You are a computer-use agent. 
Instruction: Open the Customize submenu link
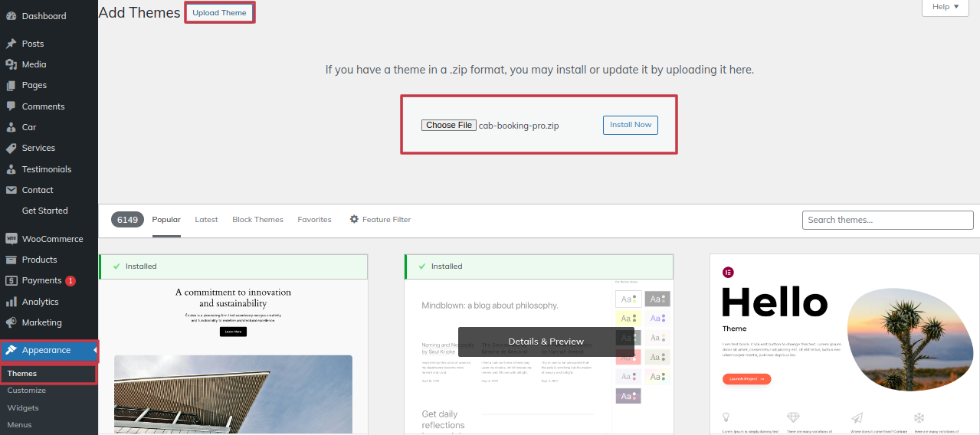point(27,391)
